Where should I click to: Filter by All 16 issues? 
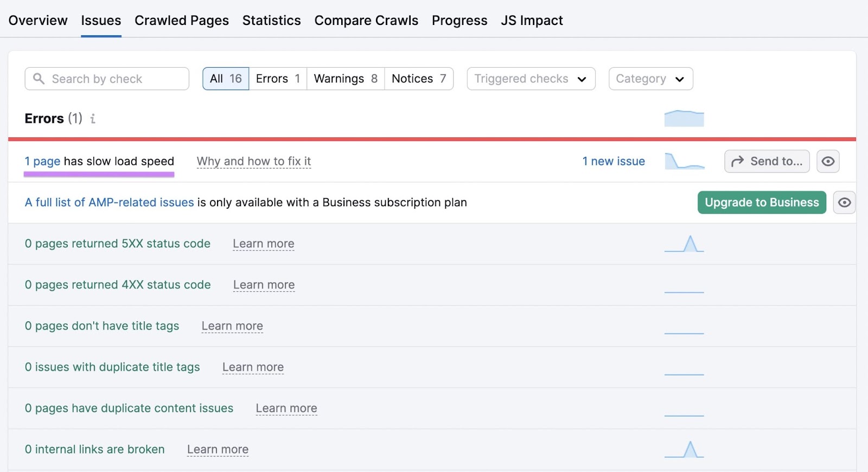pyautogui.click(x=226, y=79)
